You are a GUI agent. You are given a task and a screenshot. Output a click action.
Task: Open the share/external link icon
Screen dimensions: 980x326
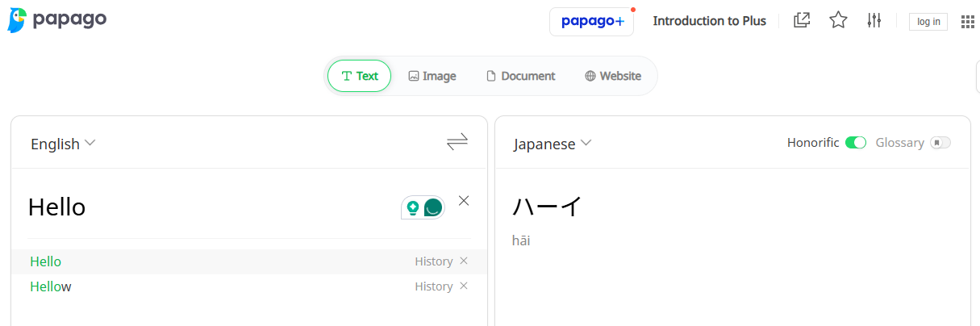point(802,20)
